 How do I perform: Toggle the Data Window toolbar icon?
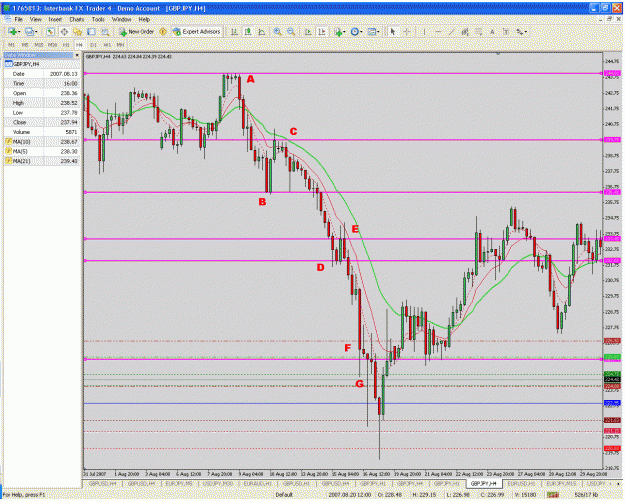pyautogui.click(x=64, y=32)
